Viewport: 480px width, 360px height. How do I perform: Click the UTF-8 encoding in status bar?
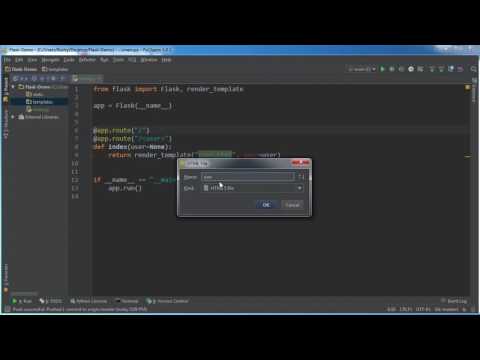(x=423, y=309)
